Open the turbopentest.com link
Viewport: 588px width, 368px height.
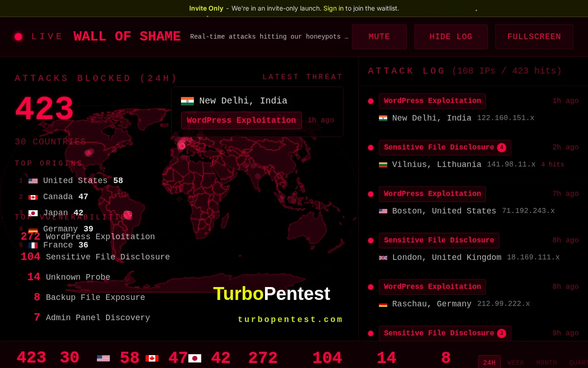(290, 320)
